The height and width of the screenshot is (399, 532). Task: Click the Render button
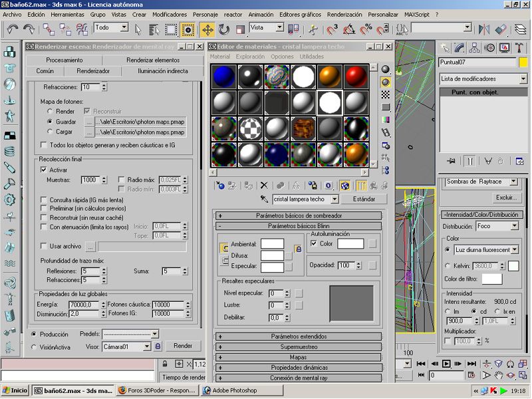182,346
